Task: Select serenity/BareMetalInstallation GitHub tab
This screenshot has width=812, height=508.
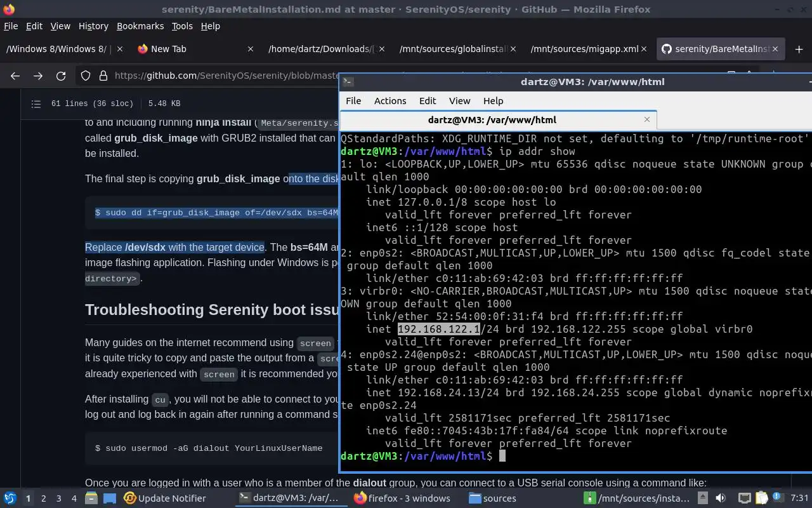Action: click(720, 49)
